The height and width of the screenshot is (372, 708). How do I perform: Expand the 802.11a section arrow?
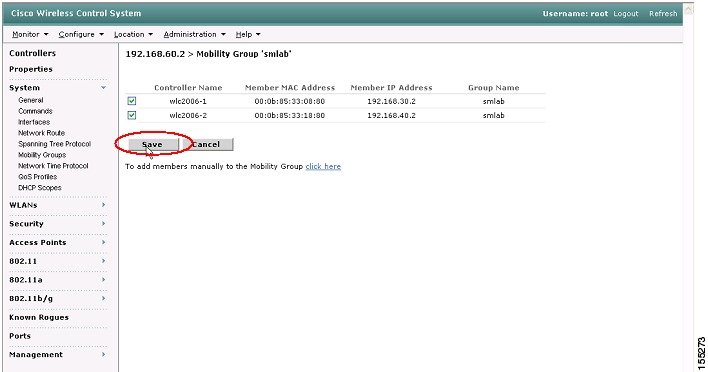(103, 280)
